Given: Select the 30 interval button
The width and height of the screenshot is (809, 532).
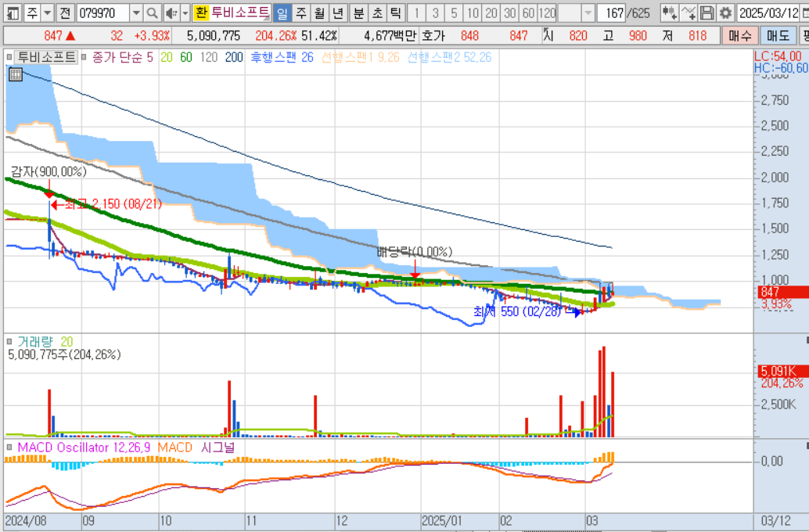Looking at the screenshot, I should pyautogui.click(x=509, y=13).
